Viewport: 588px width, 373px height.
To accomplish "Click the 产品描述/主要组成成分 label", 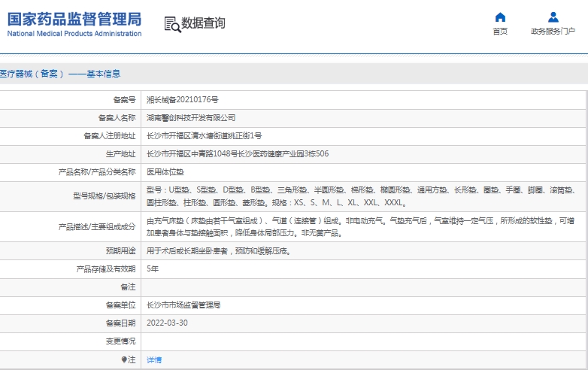I will click(97, 226).
